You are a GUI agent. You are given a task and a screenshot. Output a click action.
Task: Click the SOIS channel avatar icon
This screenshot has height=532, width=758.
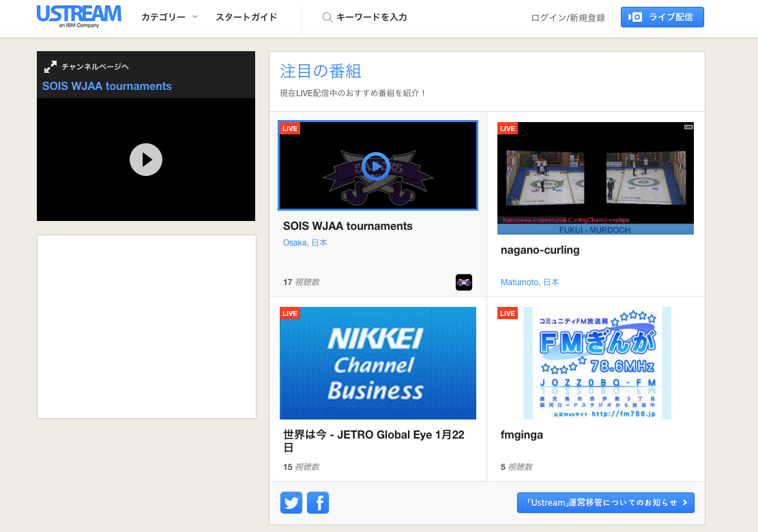463,282
